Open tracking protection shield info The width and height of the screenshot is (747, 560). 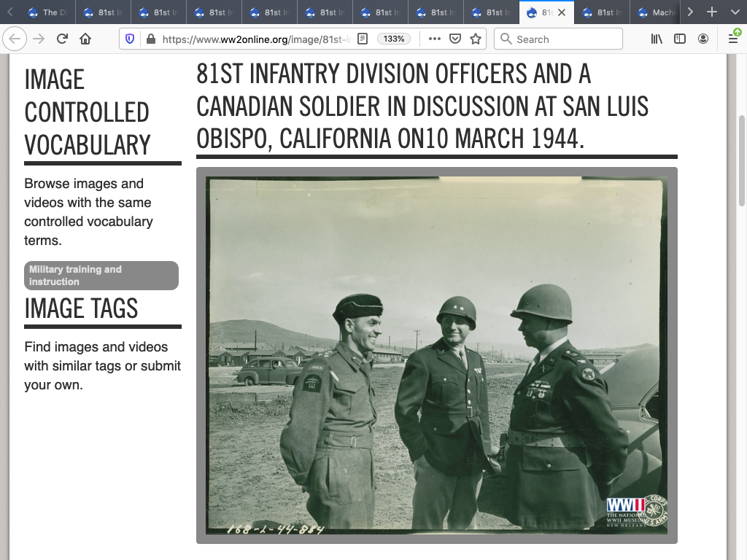[x=130, y=39]
